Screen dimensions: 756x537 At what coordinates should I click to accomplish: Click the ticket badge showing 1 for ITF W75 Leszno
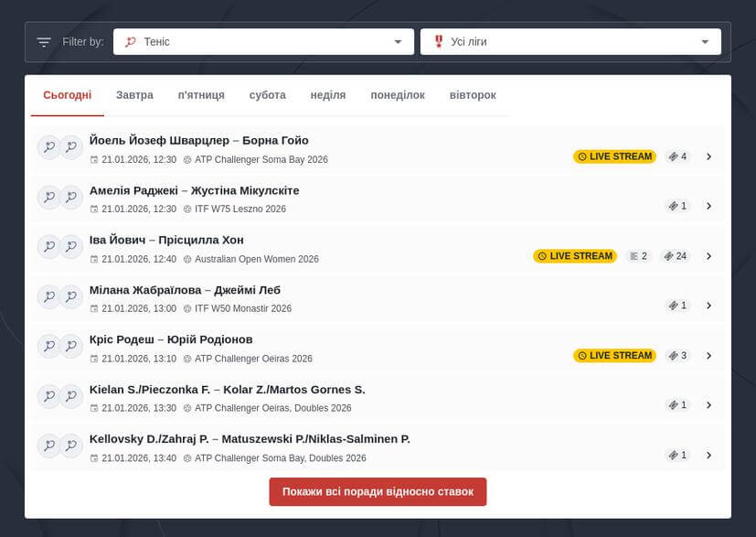677,206
